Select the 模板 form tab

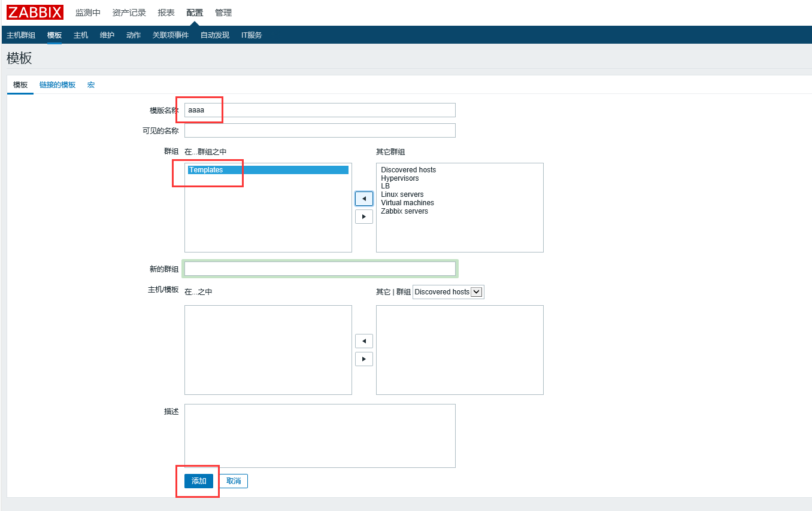pyautogui.click(x=20, y=85)
